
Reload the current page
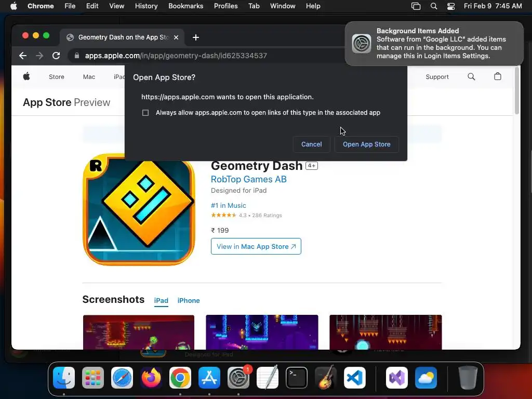[56, 56]
